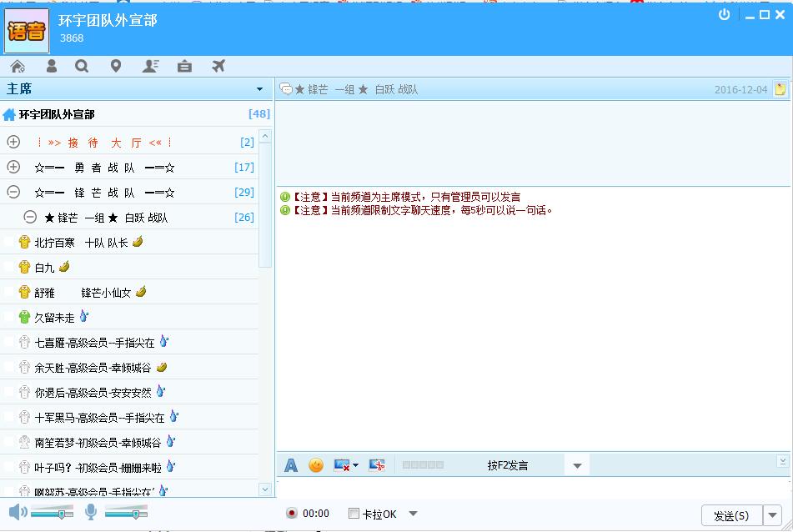Collapse the ★锋芒 一组 channel branch
Screen dimensions: 793x532
tap(30, 217)
